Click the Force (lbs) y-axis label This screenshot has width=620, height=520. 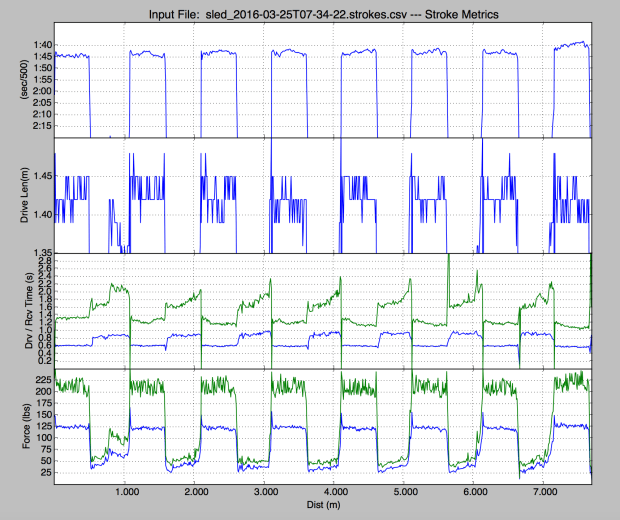11,425
